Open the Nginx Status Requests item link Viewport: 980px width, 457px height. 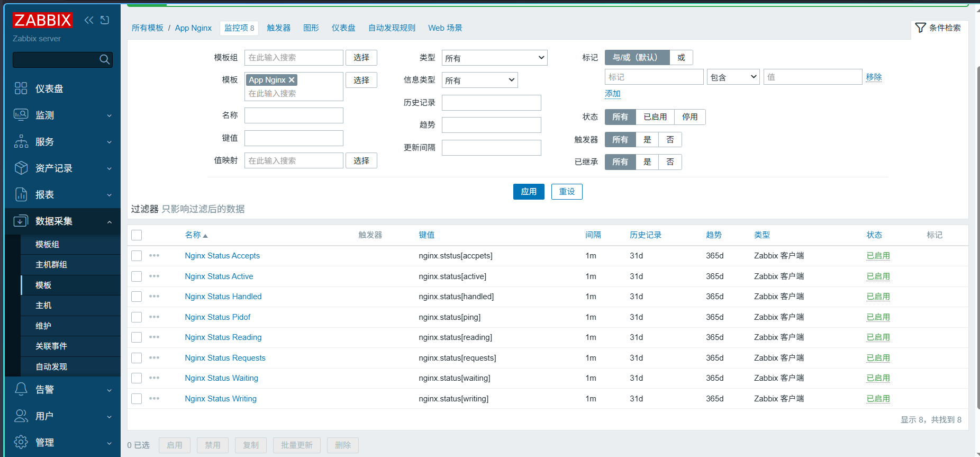click(225, 358)
